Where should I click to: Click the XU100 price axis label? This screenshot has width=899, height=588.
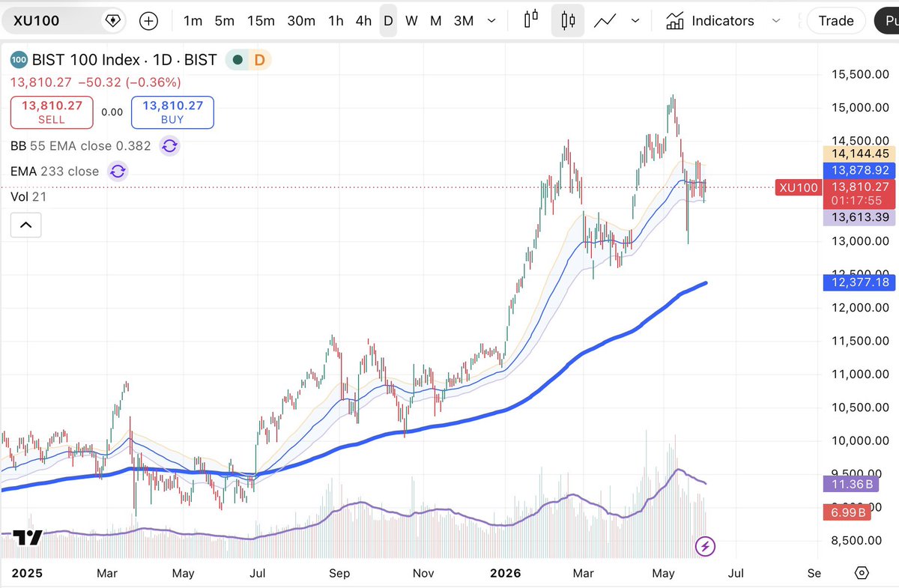[799, 187]
